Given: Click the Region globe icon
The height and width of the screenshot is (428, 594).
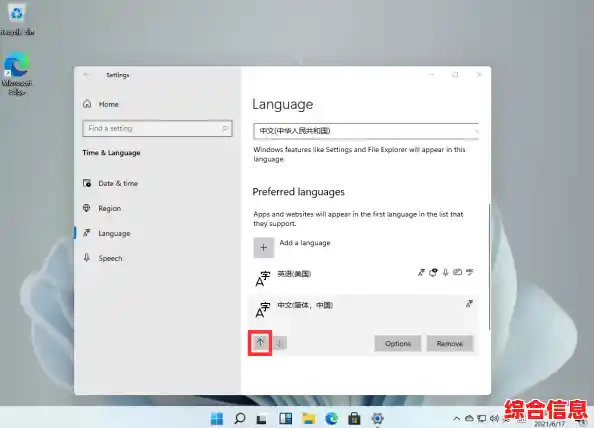Looking at the screenshot, I should point(87,208).
